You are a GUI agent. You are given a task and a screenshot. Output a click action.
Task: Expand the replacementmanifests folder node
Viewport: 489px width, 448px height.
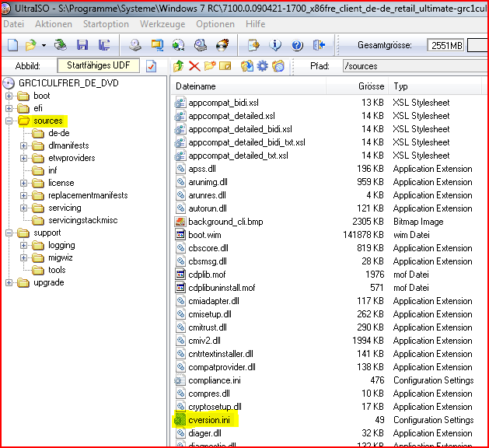point(23,195)
